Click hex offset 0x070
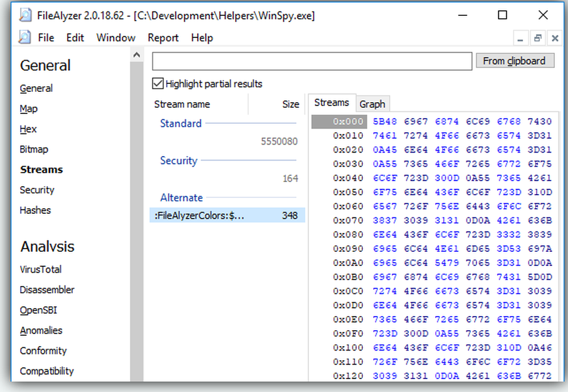Viewport: 568px width, 392px height. (348, 220)
